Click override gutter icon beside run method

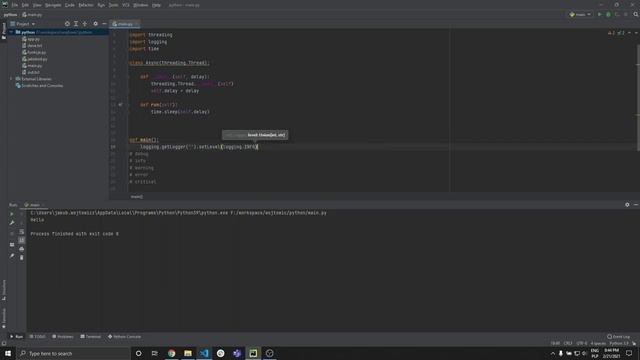coord(120,105)
